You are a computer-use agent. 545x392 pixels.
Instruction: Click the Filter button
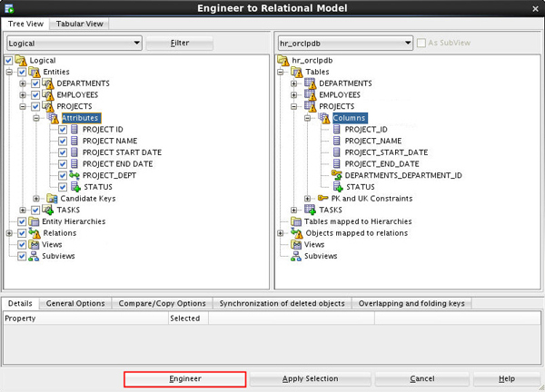coord(180,43)
